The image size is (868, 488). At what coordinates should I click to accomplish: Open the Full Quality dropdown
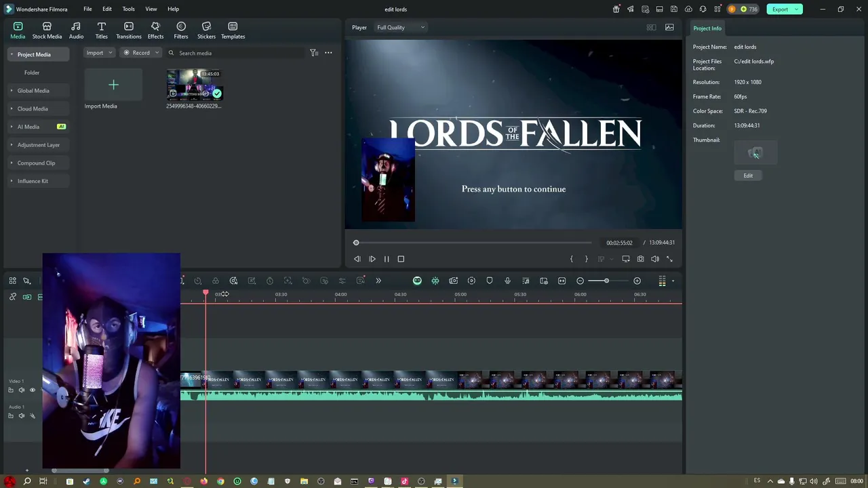pyautogui.click(x=401, y=28)
